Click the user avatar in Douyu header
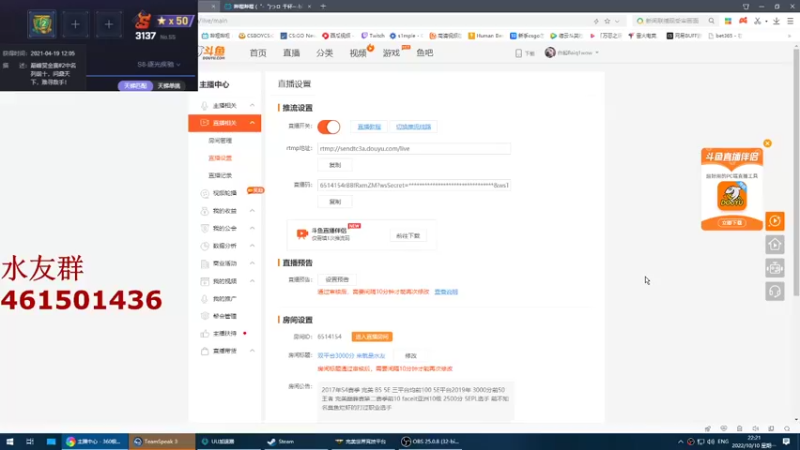 tap(549, 53)
